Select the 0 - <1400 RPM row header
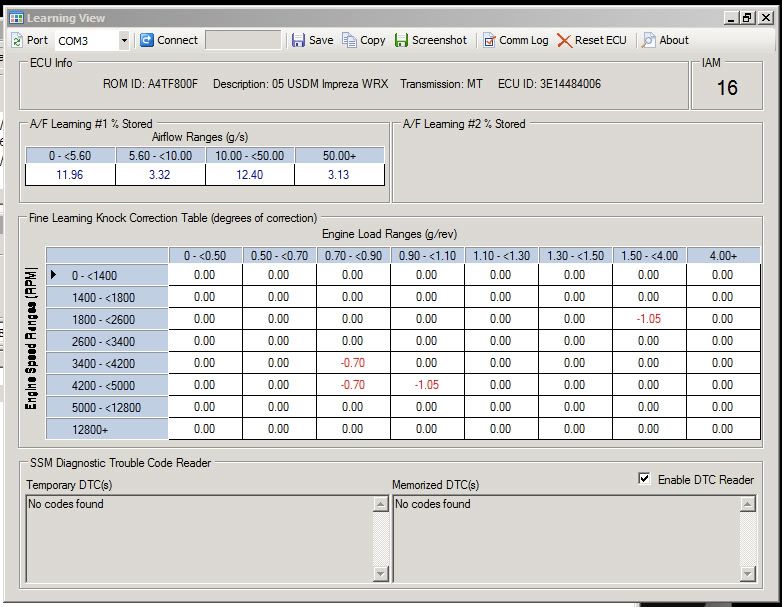This screenshot has height=607, width=782. pos(107,274)
